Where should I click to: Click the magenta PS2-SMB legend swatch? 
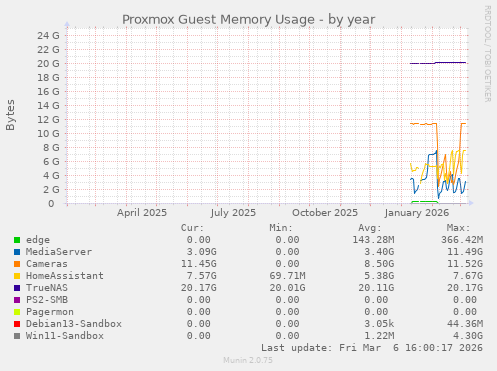(x=17, y=300)
